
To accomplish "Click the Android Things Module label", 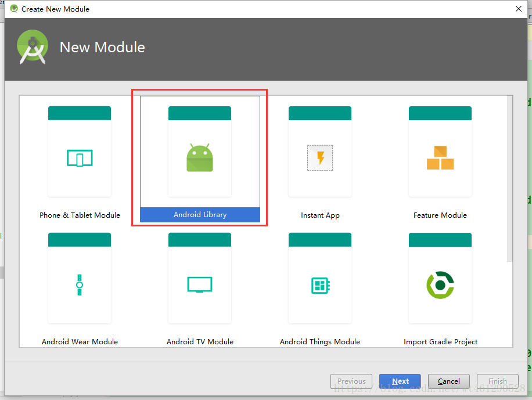I will [320, 341].
